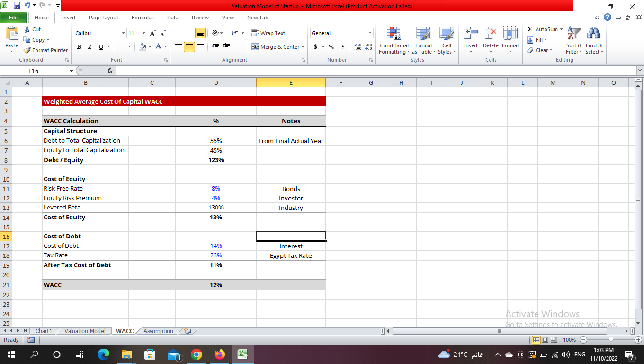Select the Format Painter tool
The width and height of the screenshot is (644, 364).
45,50
